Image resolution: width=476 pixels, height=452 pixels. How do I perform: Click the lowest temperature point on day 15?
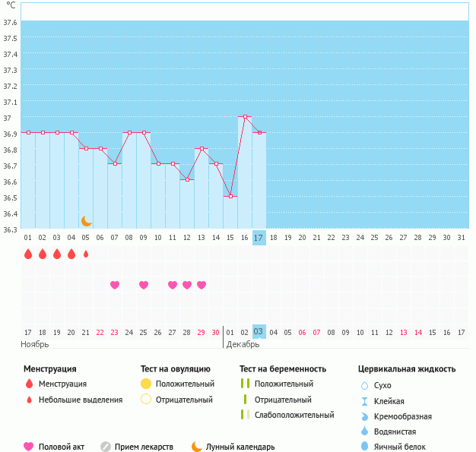[230, 197]
